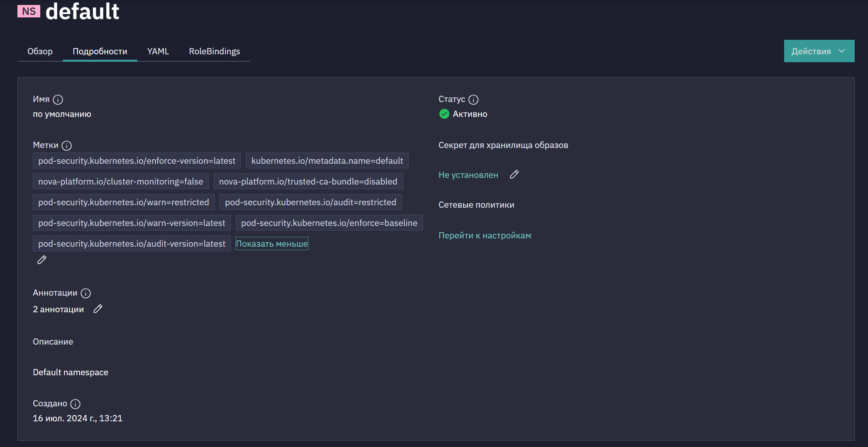Screen dimensions: 868x447
Task: Click the Секрет для хранилища образов heading
Action: pyautogui.click(x=503, y=145)
